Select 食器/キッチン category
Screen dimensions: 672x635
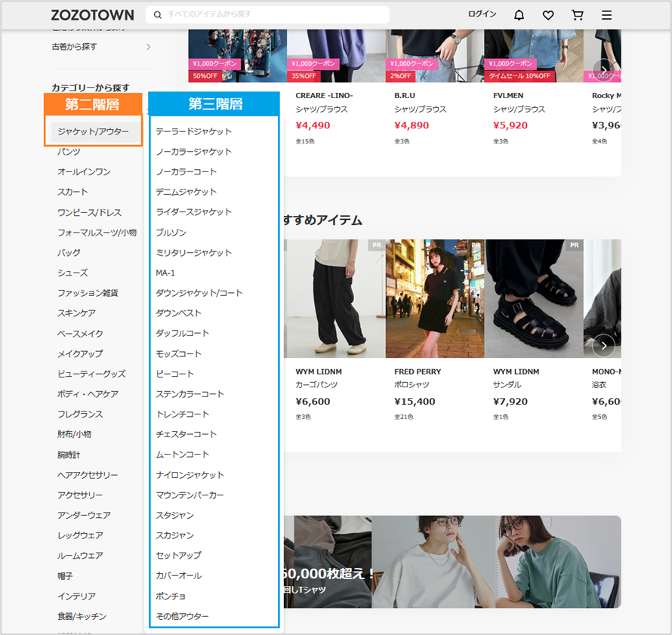click(x=82, y=617)
